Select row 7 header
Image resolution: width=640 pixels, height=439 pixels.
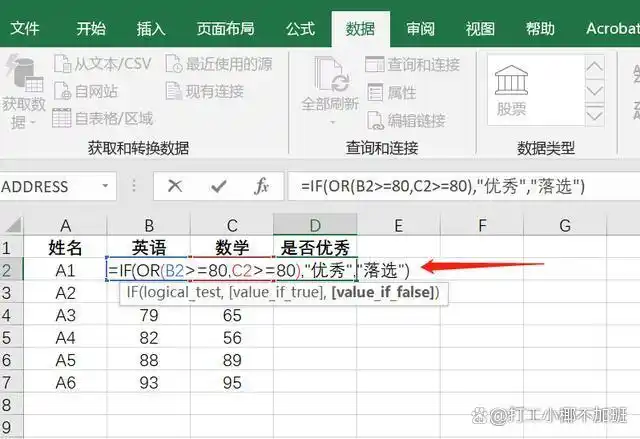pyautogui.click(x=11, y=382)
